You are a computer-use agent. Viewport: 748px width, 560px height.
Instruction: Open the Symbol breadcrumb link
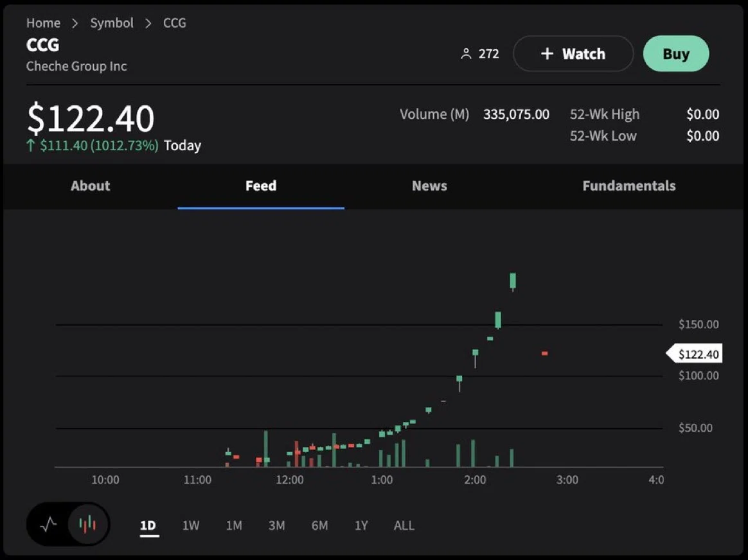point(112,23)
